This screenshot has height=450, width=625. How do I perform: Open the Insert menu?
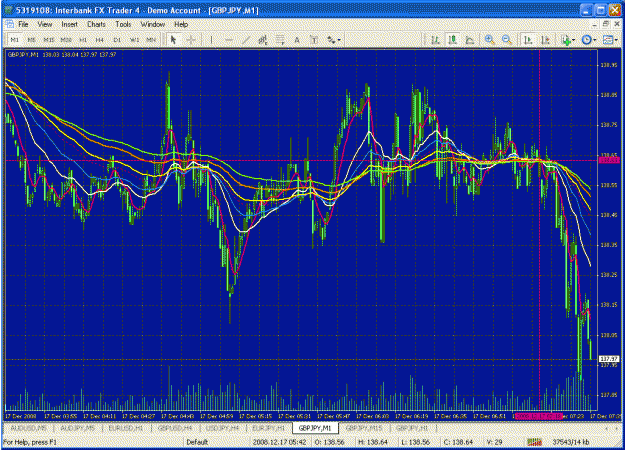coord(69,24)
